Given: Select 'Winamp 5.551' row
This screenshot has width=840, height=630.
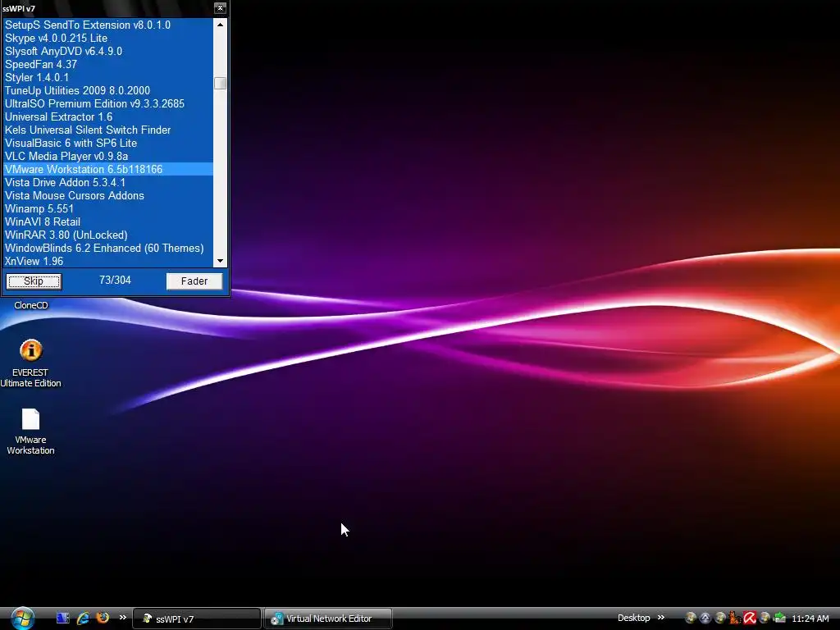Looking at the screenshot, I should click(108, 208).
